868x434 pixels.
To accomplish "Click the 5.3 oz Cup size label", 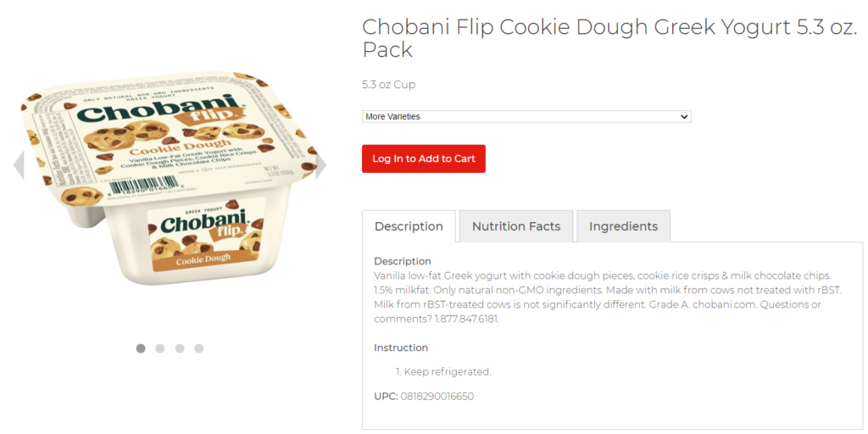I will pyautogui.click(x=388, y=85).
